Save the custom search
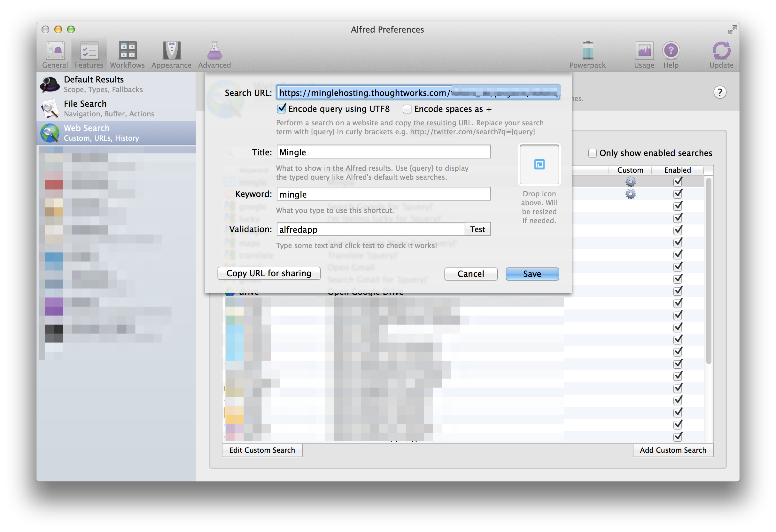Image resolution: width=776 pixels, height=532 pixels. click(532, 274)
